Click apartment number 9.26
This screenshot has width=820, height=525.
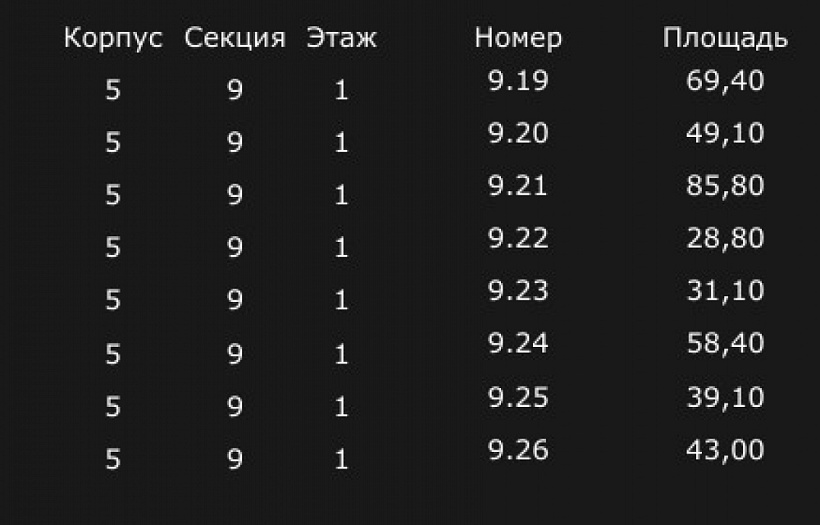[x=518, y=450]
